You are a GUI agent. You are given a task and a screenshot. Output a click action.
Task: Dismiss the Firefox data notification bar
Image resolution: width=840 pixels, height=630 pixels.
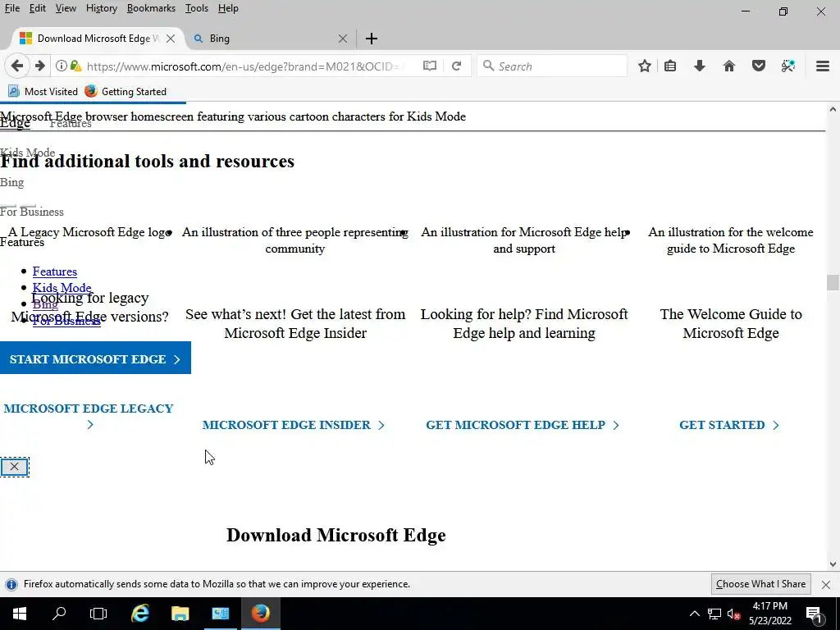pos(826,584)
